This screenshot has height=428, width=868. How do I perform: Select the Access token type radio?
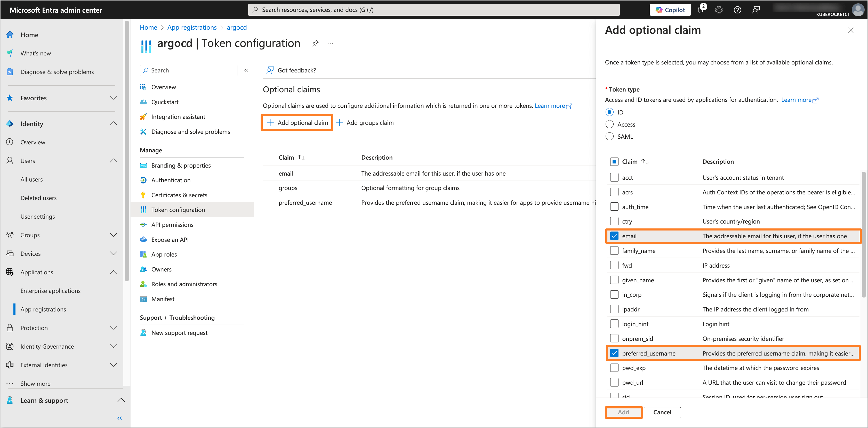click(x=609, y=124)
